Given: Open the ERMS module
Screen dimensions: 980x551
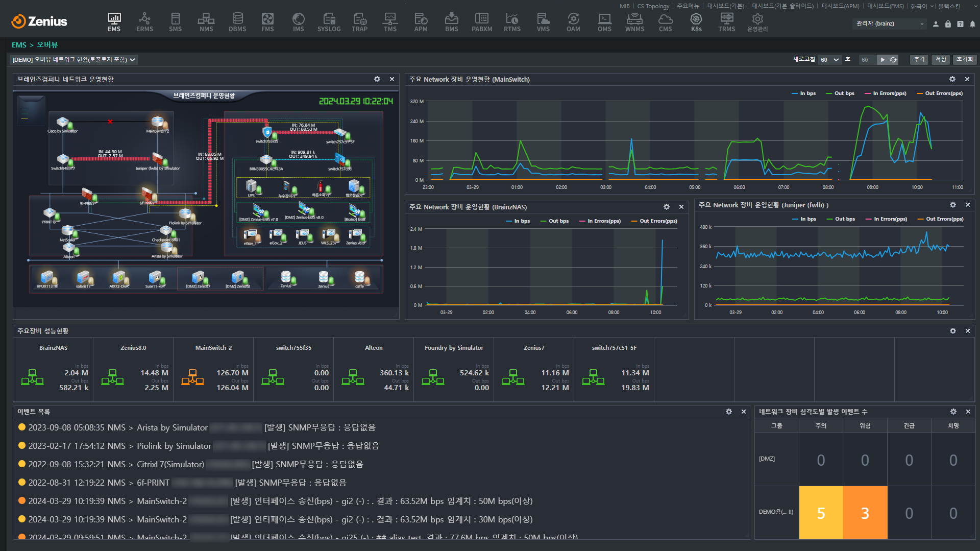Looking at the screenshot, I should pos(144,22).
